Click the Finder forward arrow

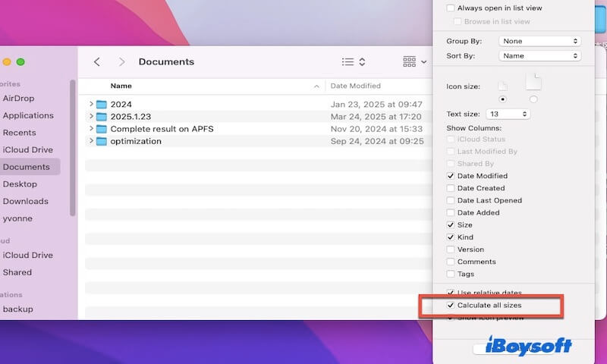(121, 62)
